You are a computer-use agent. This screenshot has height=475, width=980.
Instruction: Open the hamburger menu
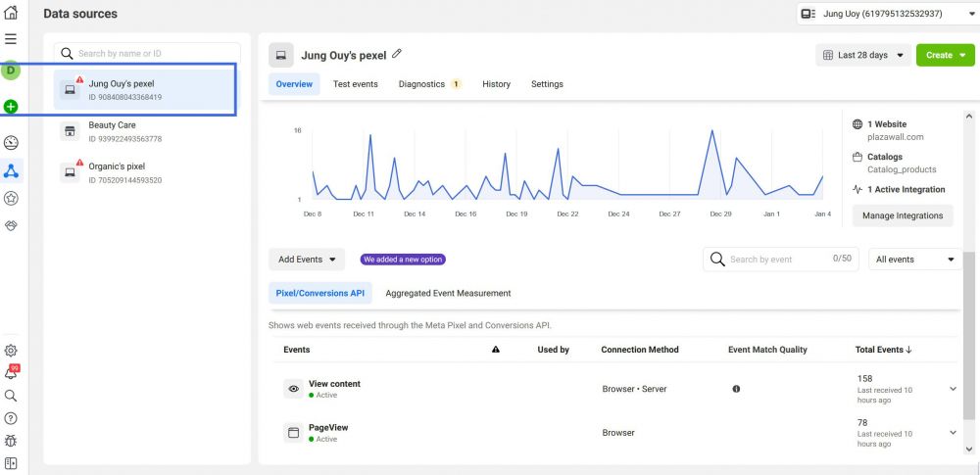point(11,39)
